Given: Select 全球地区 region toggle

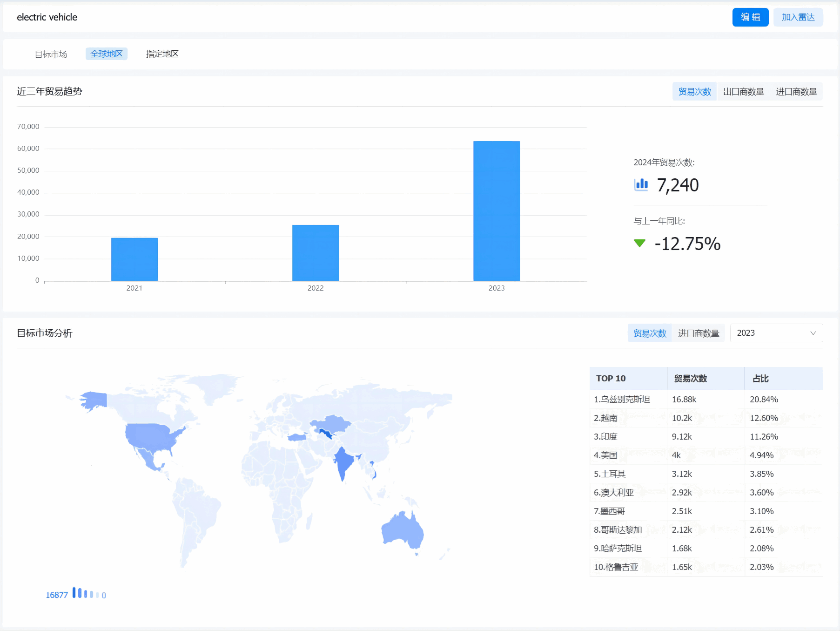Looking at the screenshot, I should (x=106, y=54).
